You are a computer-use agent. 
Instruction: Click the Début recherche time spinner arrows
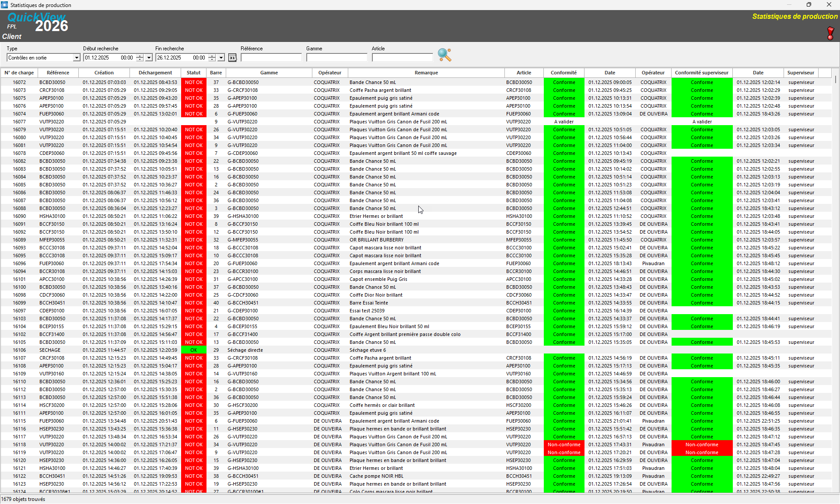(140, 58)
